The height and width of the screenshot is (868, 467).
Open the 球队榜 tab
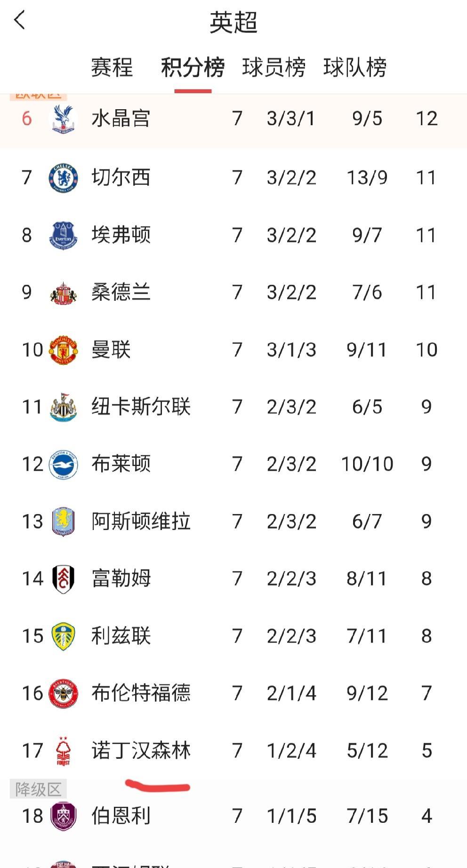[355, 67]
